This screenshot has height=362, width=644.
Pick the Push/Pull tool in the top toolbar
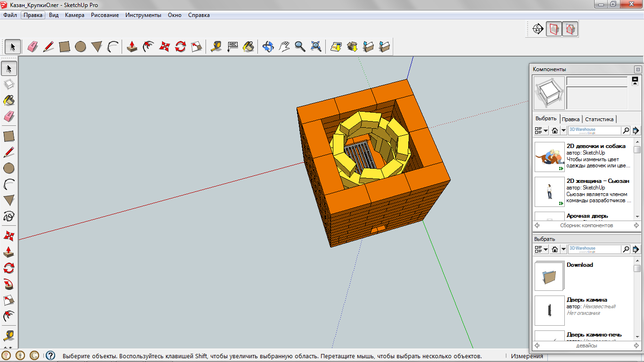132,46
